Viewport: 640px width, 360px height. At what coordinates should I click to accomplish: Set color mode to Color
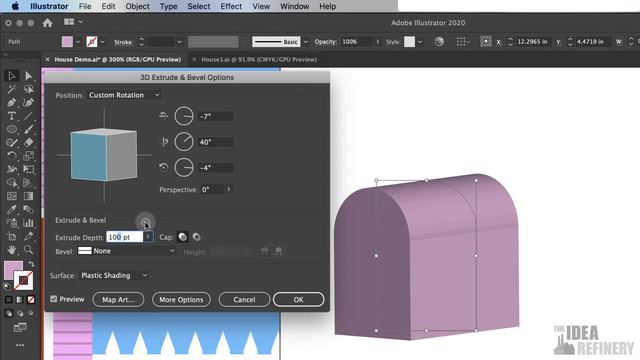click(x=9, y=300)
